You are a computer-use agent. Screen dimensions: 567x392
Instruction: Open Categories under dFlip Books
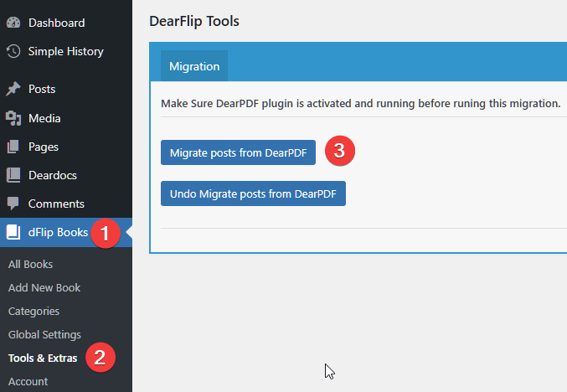34,311
